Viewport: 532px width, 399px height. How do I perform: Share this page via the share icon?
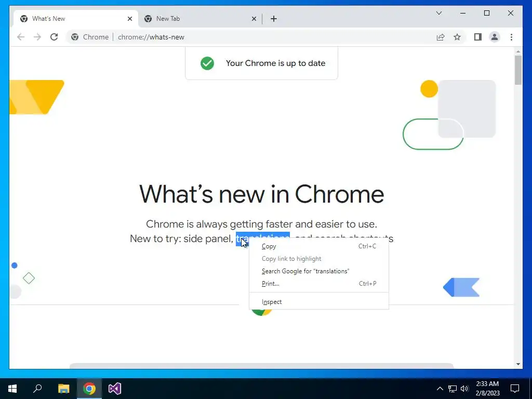point(441,37)
